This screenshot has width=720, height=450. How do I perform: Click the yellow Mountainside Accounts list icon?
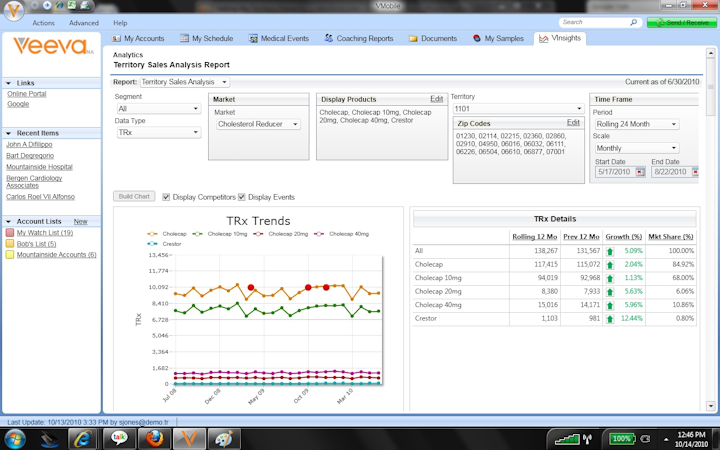(x=10, y=255)
